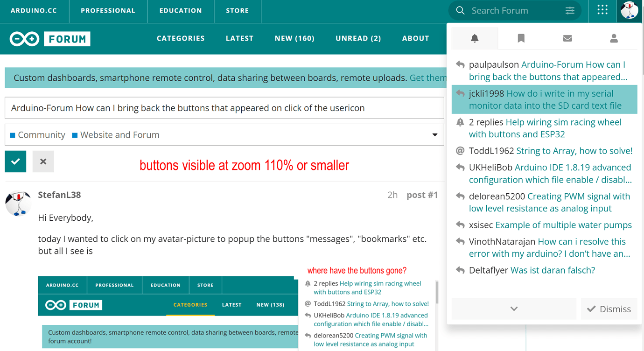Click the user avatar in the top bar

click(x=630, y=10)
